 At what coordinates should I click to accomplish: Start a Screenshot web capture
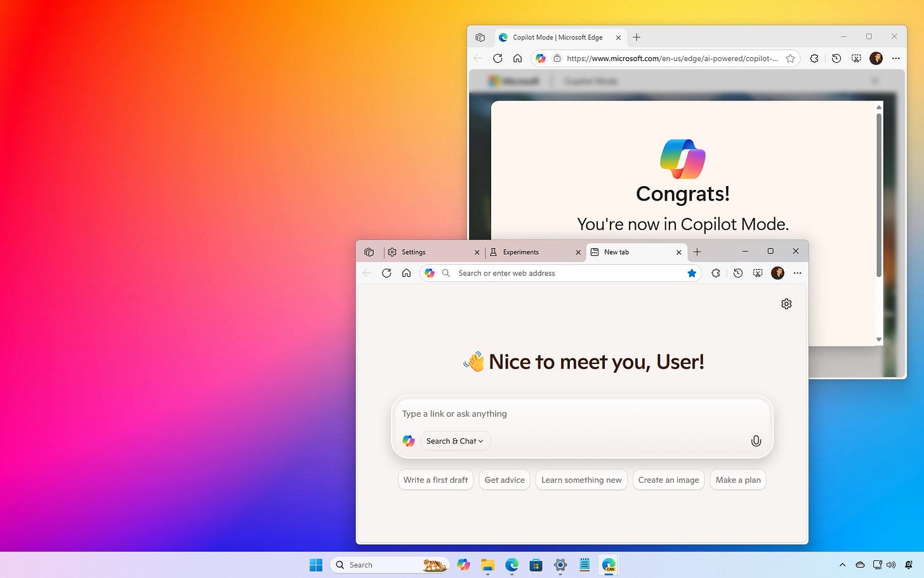pos(758,273)
